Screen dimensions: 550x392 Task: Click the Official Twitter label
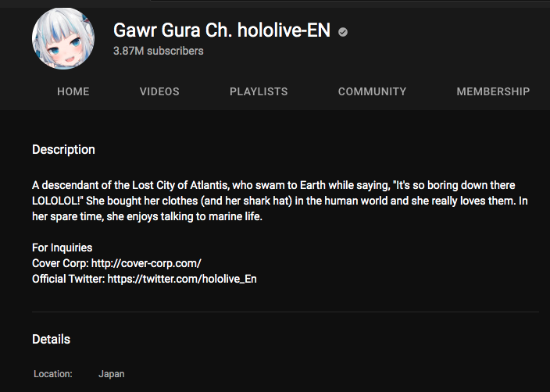click(69, 279)
